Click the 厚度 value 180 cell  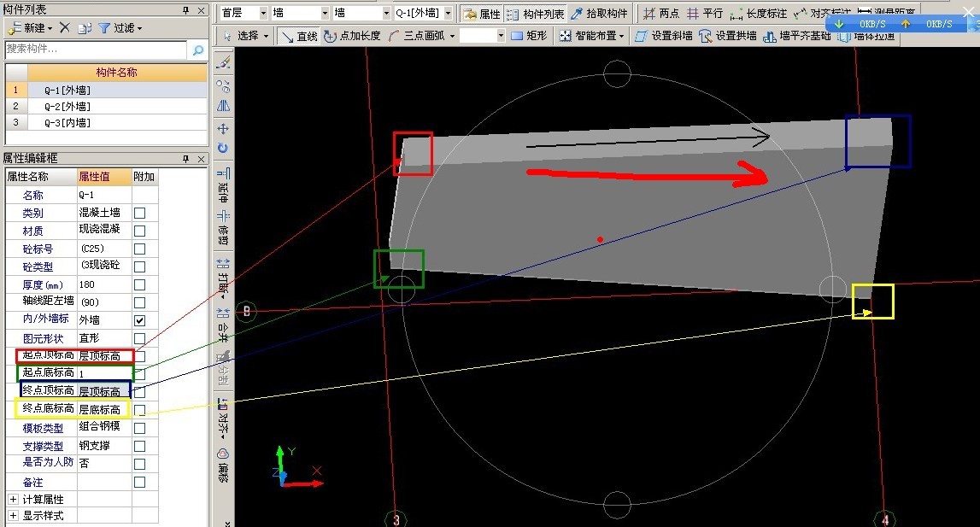click(x=104, y=285)
